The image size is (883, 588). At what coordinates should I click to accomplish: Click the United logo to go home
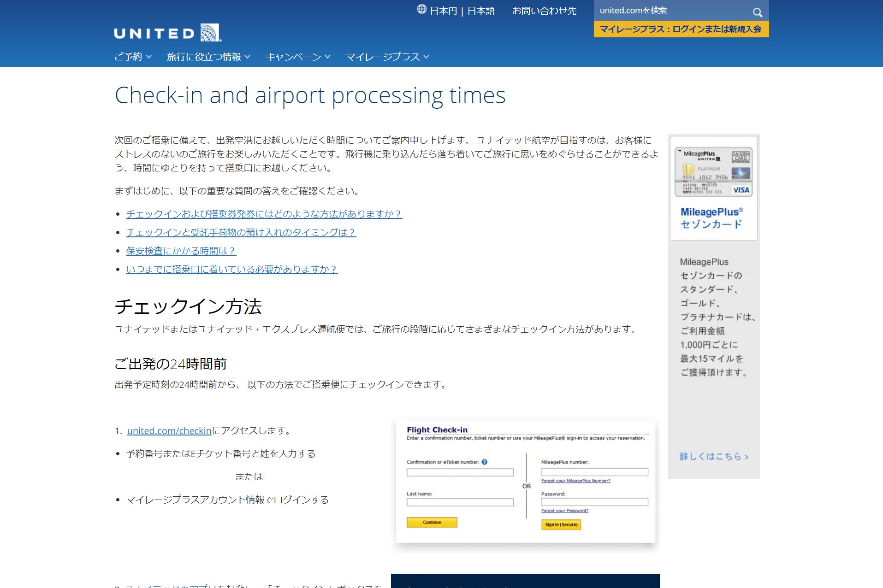(168, 33)
